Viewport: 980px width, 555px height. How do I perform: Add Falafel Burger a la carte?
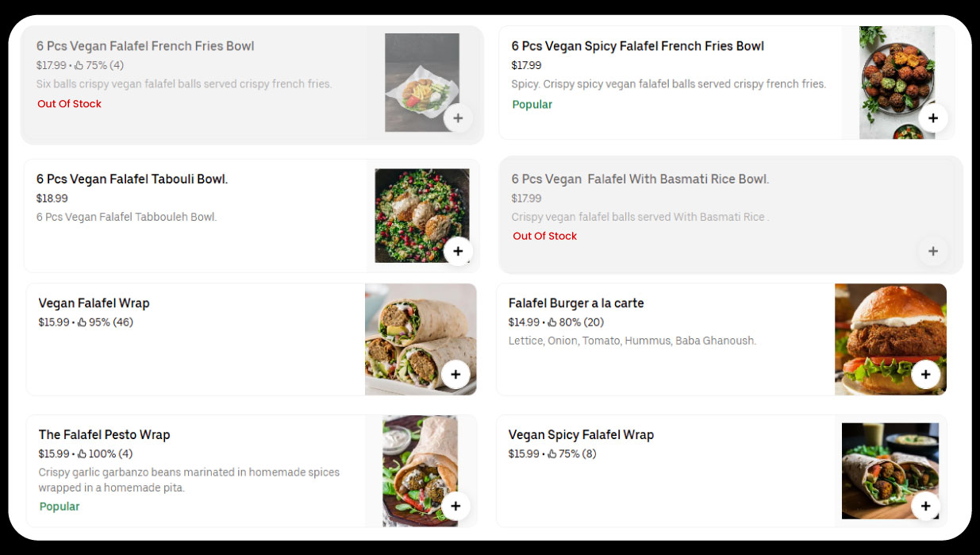point(925,374)
